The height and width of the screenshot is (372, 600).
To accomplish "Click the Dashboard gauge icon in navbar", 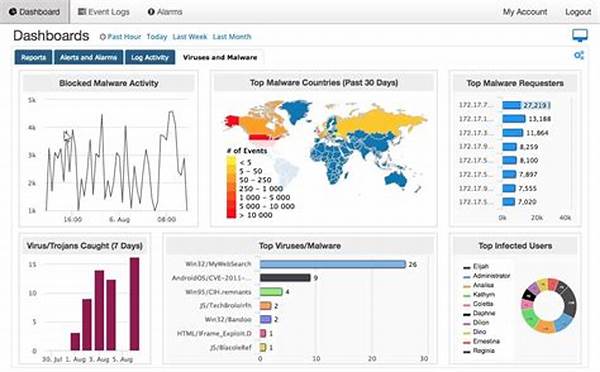I will point(13,12).
